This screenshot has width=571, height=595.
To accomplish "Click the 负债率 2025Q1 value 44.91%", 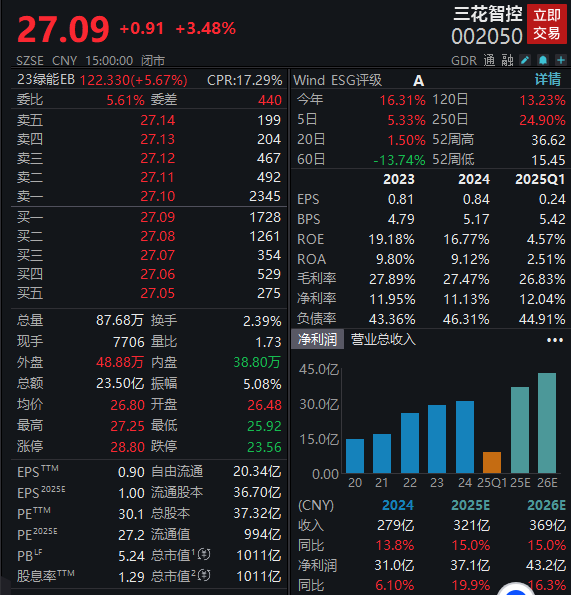I will (542, 320).
